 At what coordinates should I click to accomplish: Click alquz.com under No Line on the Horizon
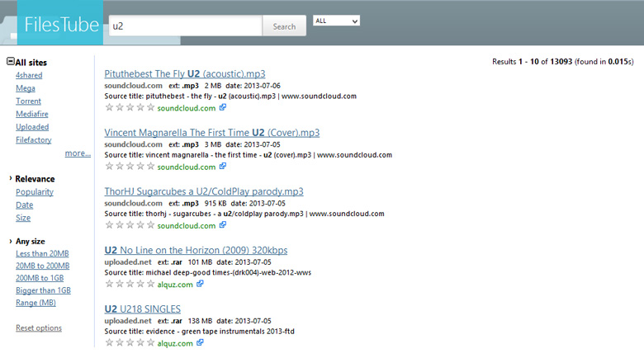[x=175, y=284]
